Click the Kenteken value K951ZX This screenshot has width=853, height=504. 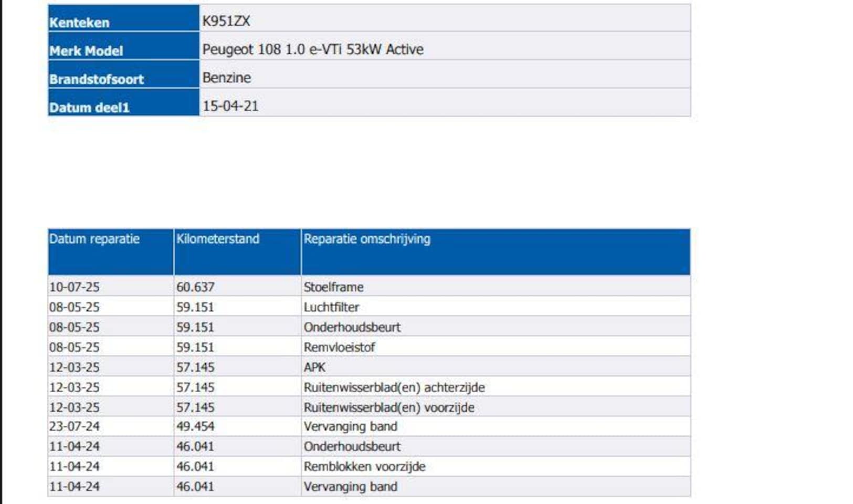226,22
